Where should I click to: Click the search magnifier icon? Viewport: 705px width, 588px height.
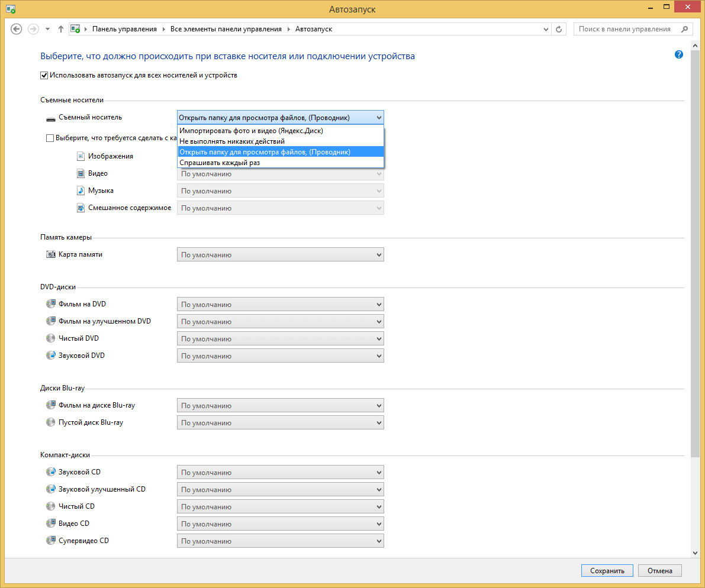tap(685, 29)
